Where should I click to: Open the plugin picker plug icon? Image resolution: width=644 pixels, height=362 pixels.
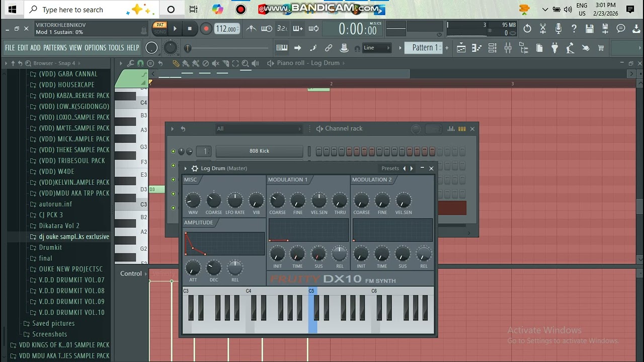(x=555, y=48)
